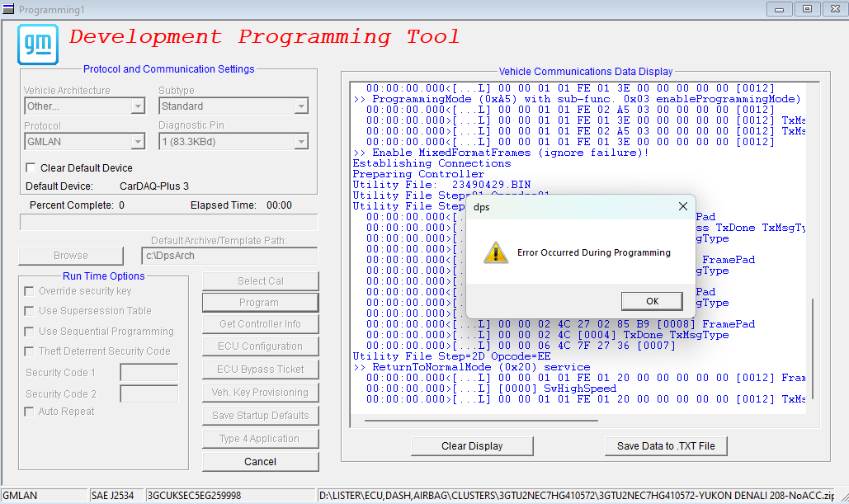Click the GM logo icon
Image resolution: width=849 pixels, height=504 pixels.
coord(38,45)
